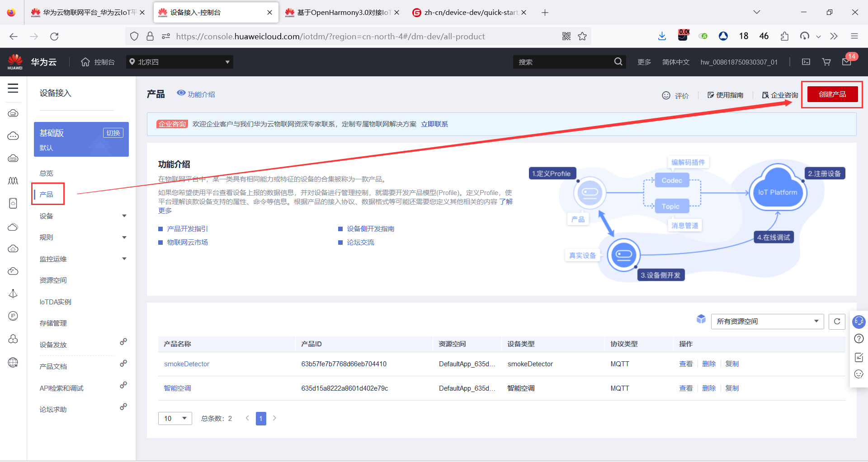Go back in browser history
868x462 pixels.
click(x=14, y=36)
